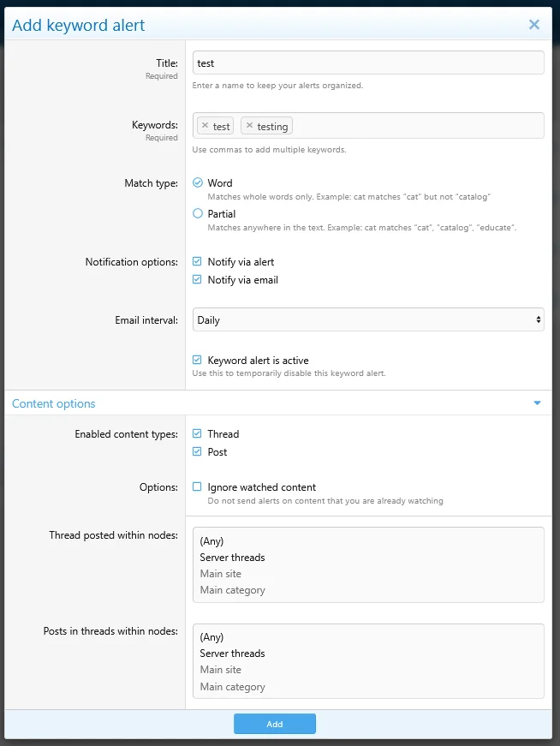Screen dimensions: 560x746
Task: Select the Word match type
Action: click(x=197, y=182)
